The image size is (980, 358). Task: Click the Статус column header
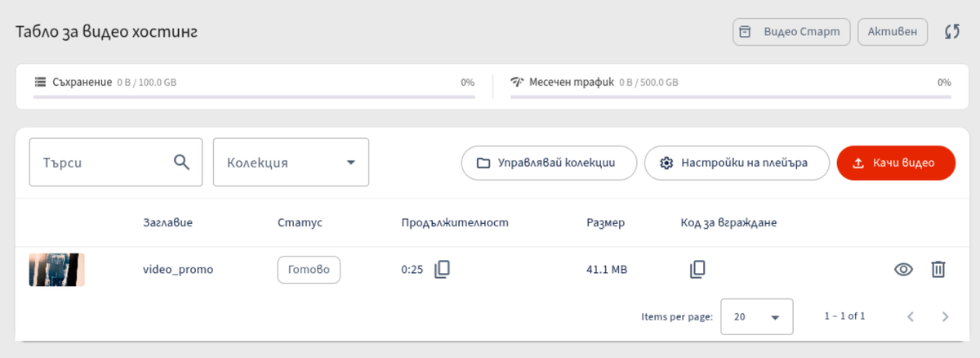(x=301, y=222)
